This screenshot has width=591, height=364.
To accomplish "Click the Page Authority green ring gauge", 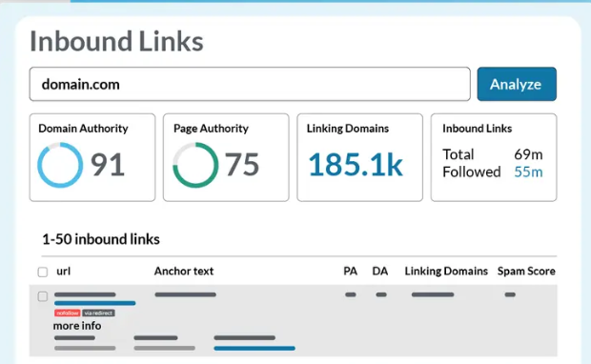I will tap(195, 165).
